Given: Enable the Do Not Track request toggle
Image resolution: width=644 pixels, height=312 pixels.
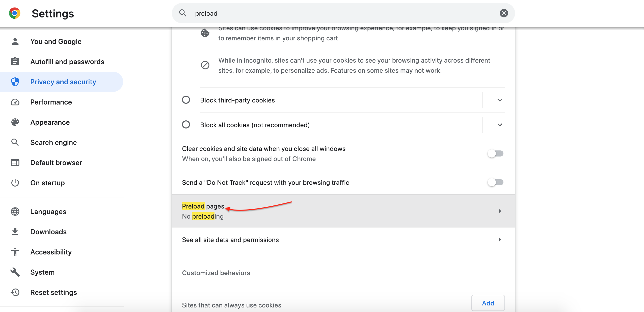Looking at the screenshot, I should (496, 182).
